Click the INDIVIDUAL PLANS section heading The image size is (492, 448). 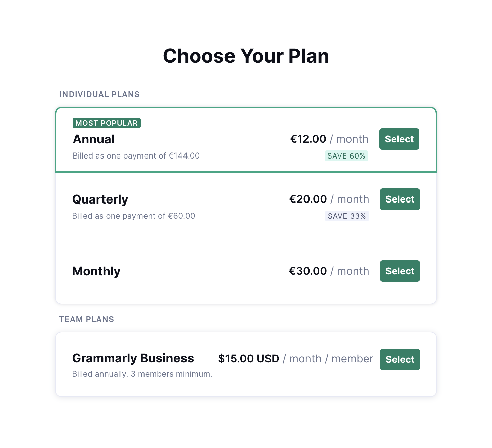(x=99, y=94)
